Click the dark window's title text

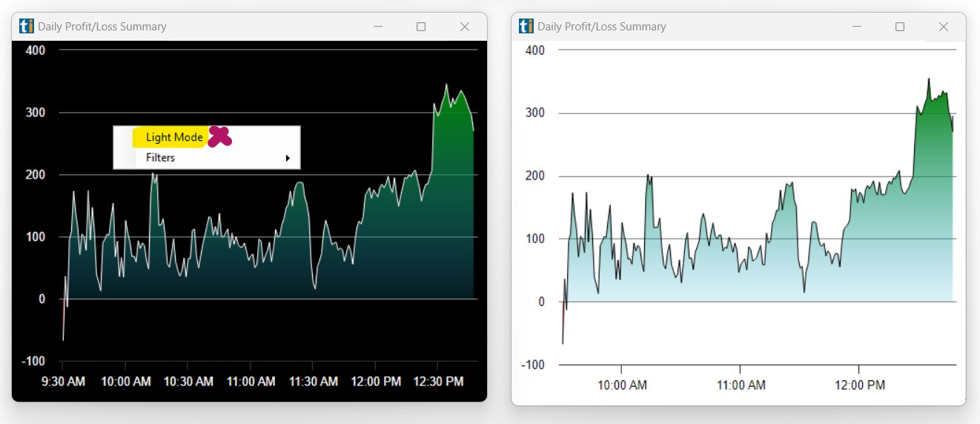[102, 27]
